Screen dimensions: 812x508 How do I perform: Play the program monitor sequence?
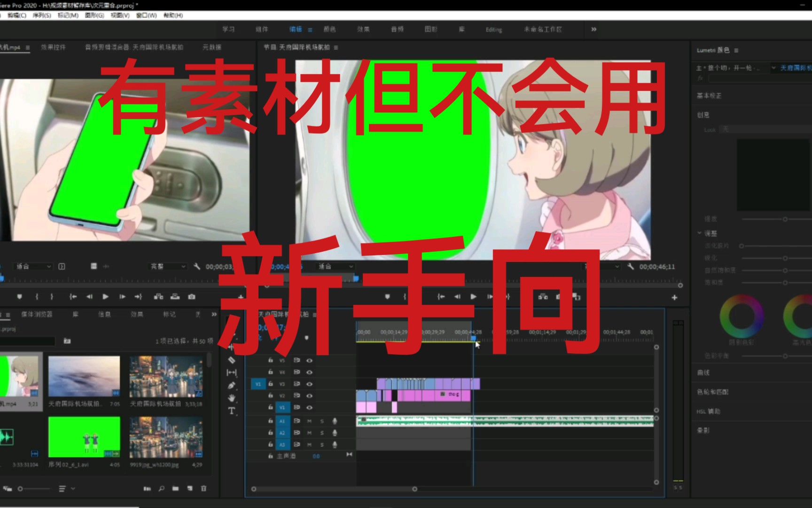click(x=474, y=297)
